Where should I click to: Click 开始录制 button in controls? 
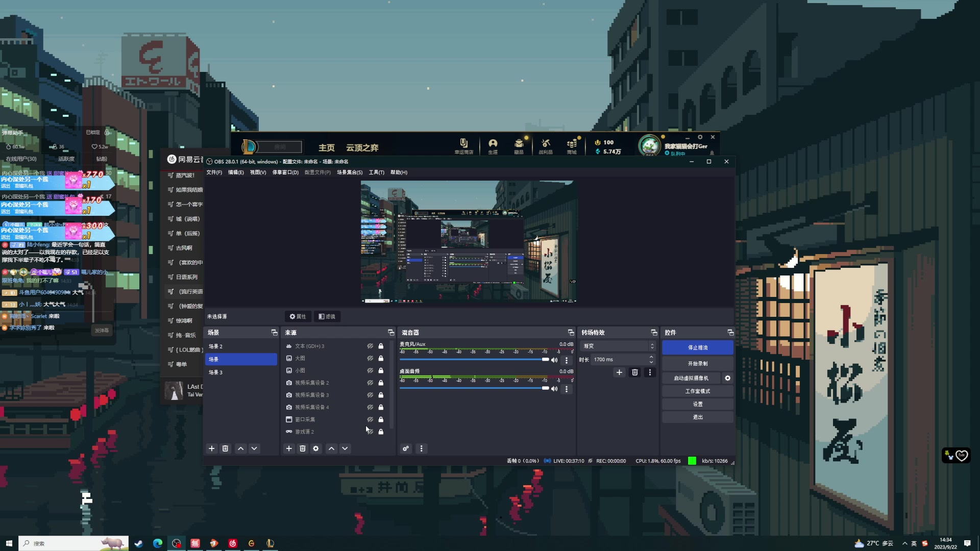[x=698, y=363]
